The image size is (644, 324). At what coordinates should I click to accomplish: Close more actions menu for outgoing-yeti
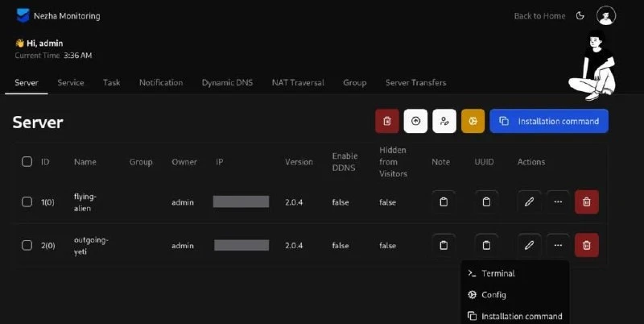(558, 245)
